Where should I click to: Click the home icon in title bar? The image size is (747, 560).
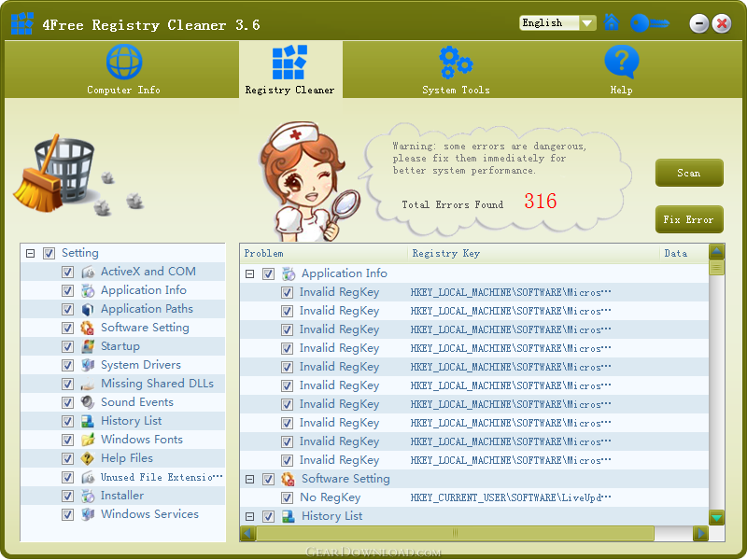pos(612,22)
